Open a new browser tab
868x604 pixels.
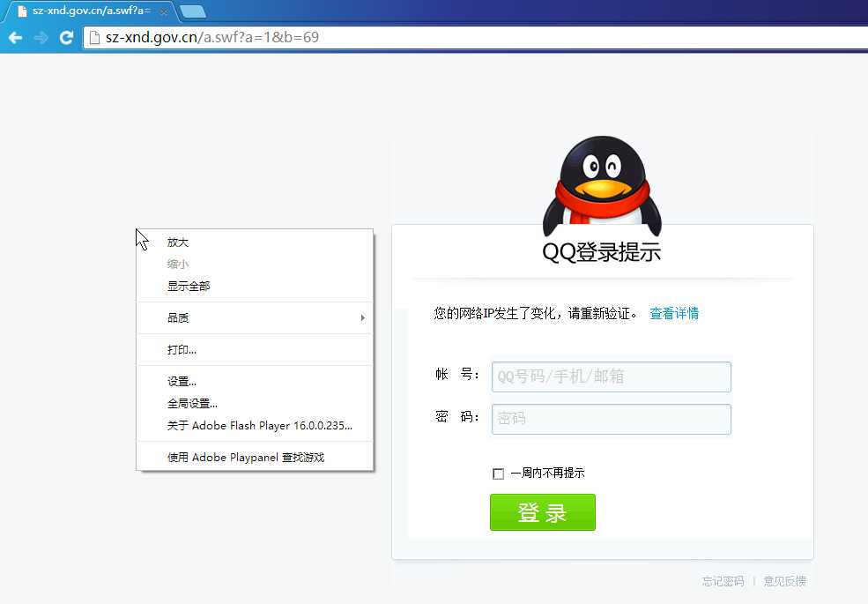[x=193, y=11]
